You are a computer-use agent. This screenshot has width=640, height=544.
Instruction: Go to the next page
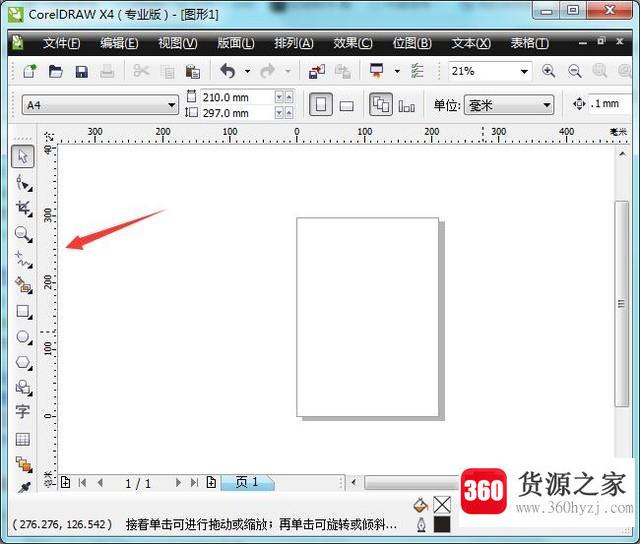coord(178,483)
